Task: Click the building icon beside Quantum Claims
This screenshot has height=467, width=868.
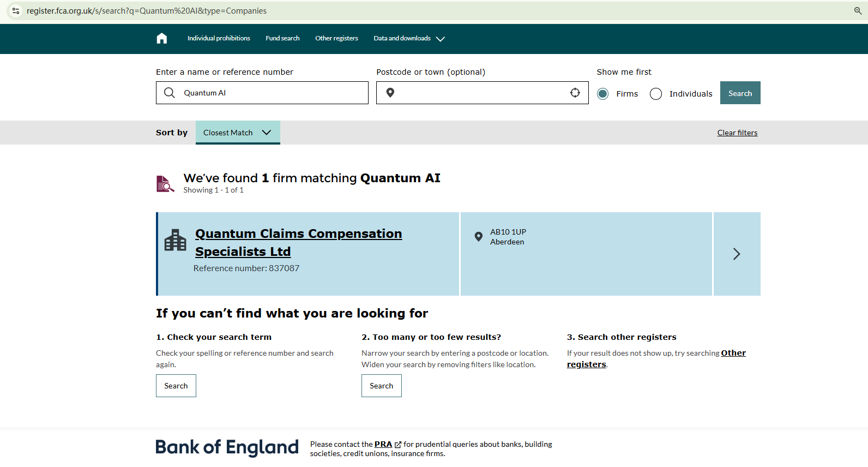Action: click(176, 240)
